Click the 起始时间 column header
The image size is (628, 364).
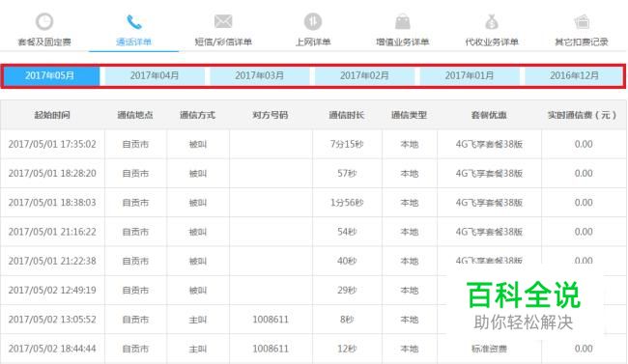tap(52, 115)
